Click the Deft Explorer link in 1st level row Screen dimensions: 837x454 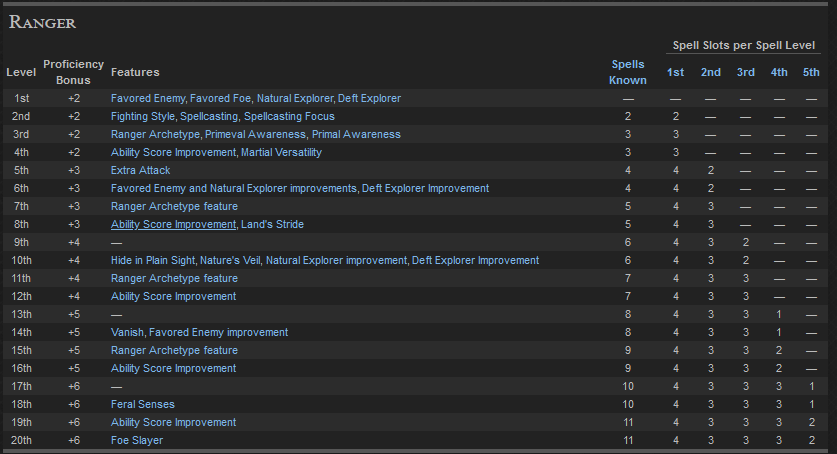(x=369, y=99)
